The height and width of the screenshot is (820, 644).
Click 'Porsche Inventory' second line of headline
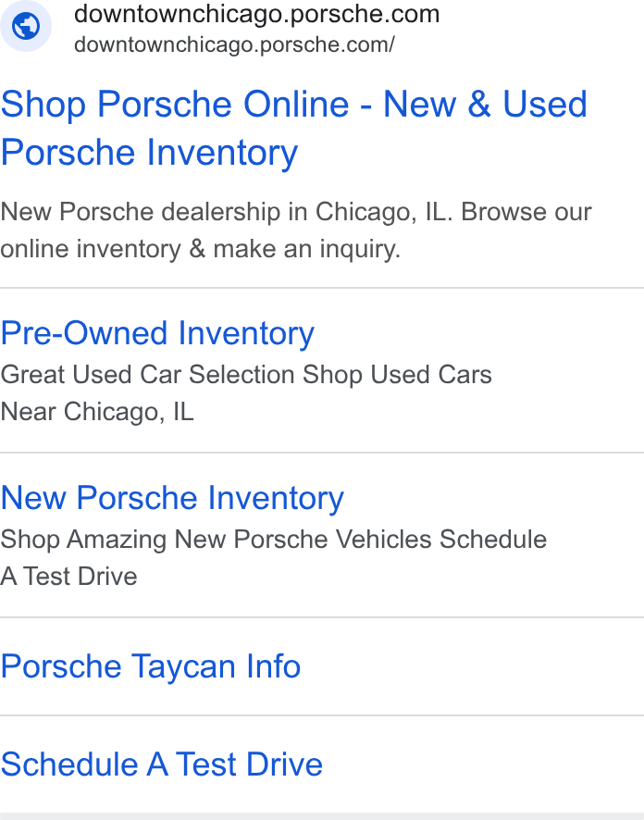click(x=149, y=153)
